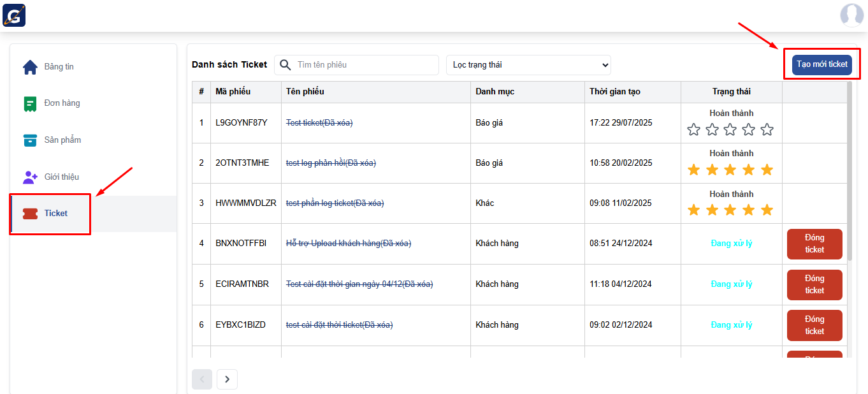Screen dimensions: 868x394
Task: Click the Giới thiệu add-person icon
Action: (x=30, y=177)
